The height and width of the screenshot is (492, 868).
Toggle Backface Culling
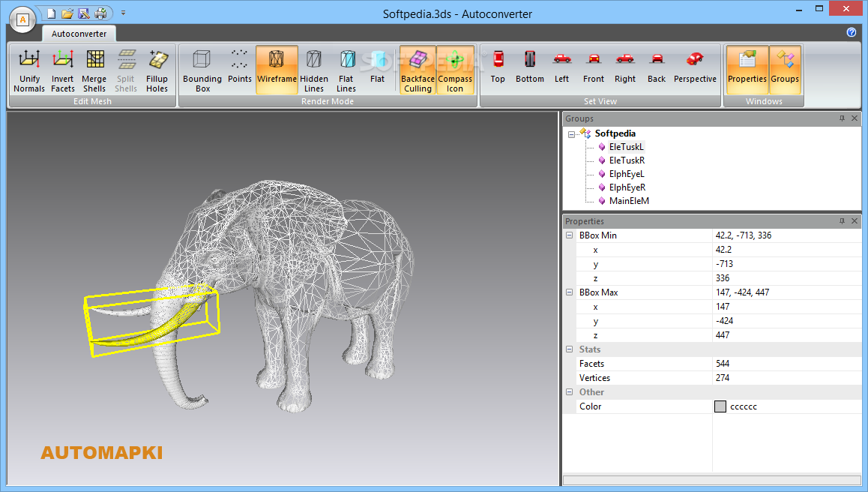pos(418,70)
